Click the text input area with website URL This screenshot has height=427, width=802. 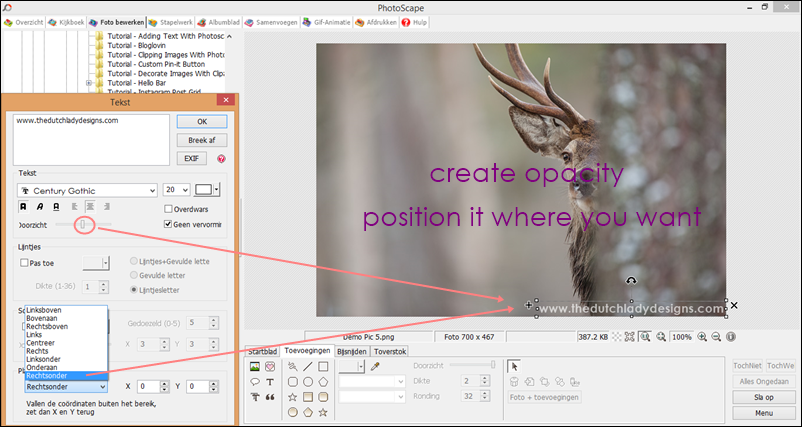click(x=91, y=140)
